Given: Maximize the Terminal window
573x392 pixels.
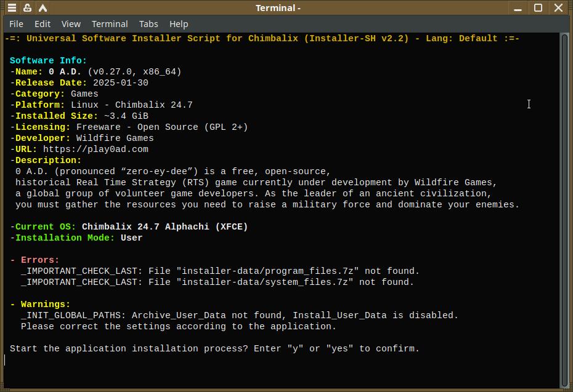Looking at the screenshot, I should pos(538,8).
